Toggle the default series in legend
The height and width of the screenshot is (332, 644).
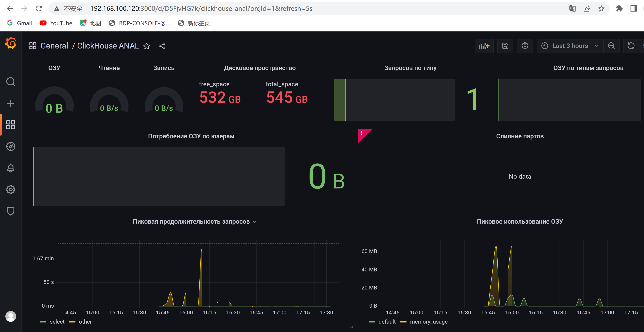pyautogui.click(x=387, y=322)
